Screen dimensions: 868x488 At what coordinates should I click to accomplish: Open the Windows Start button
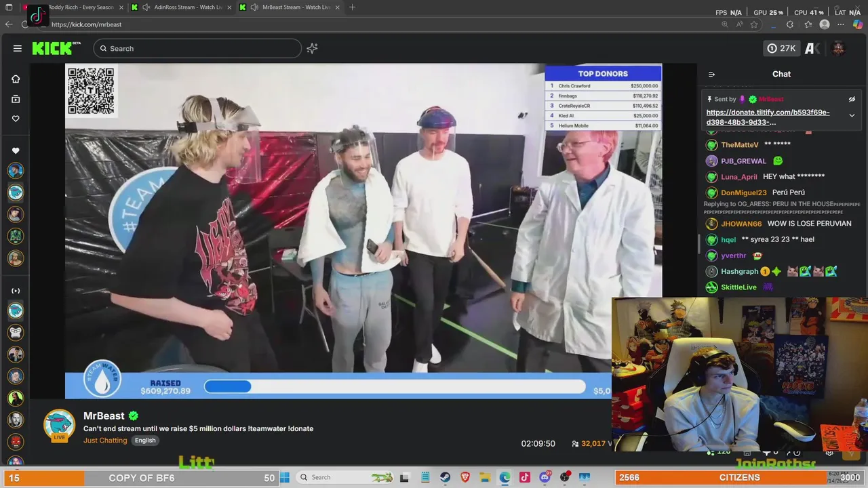(285, 477)
